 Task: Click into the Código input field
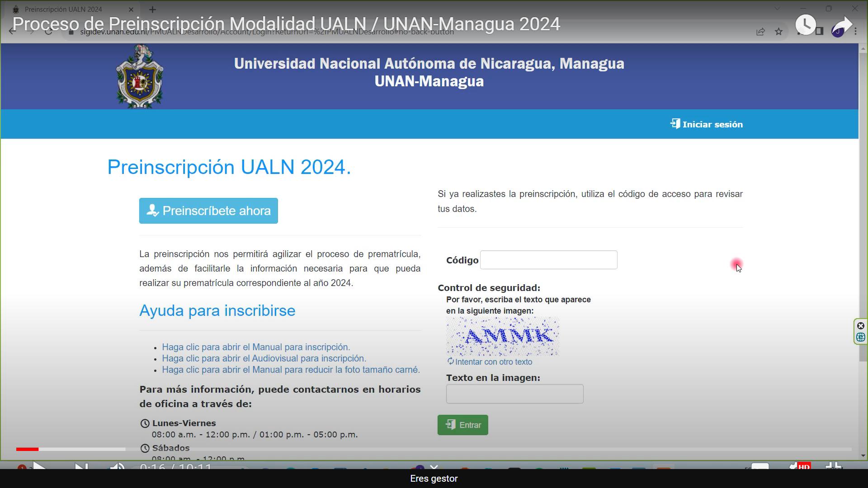click(548, 260)
